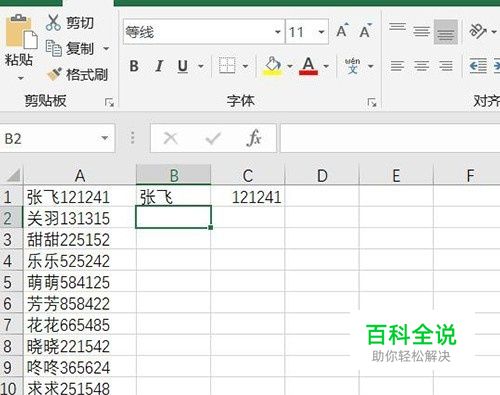Viewport: 500px width, 395px height.
Task: Select cell with 芳芳858422
Action: [80, 303]
